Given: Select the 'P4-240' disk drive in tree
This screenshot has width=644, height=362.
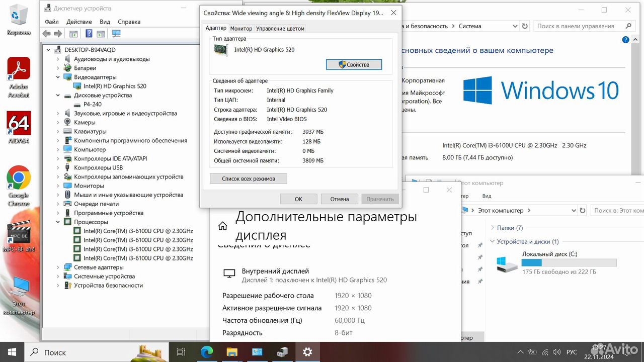Looking at the screenshot, I should 92,104.
